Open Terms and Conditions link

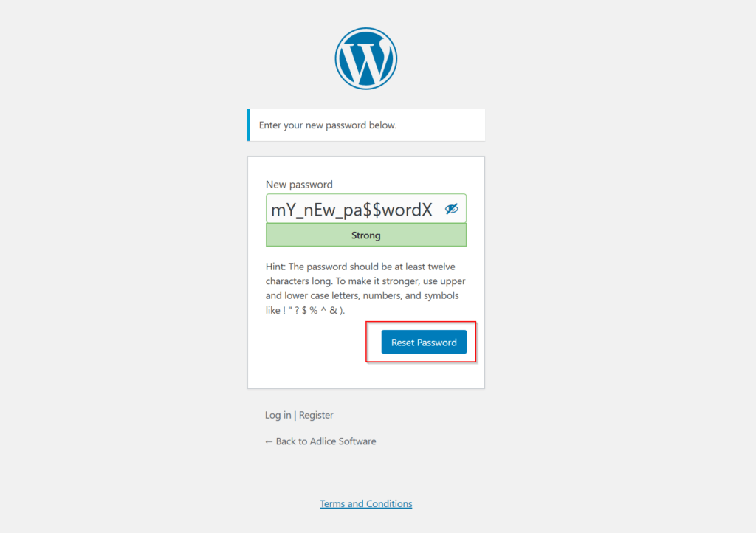pyautogui.click(x=366, y=503)
